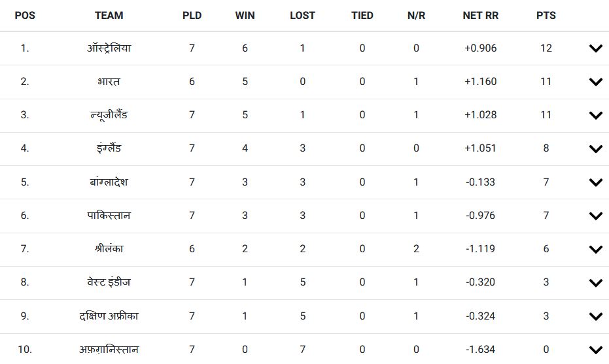The width and height of the screenshot is (609, 364).
Task: Expand the ऑस्ट्रेलिया row chevron
Action: tap(595, 48)
